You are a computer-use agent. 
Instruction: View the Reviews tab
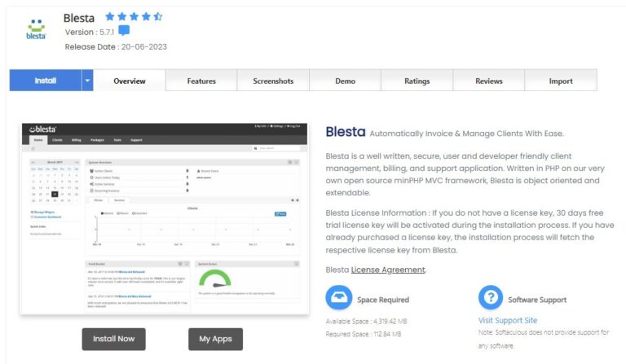[x=489, y=81]
